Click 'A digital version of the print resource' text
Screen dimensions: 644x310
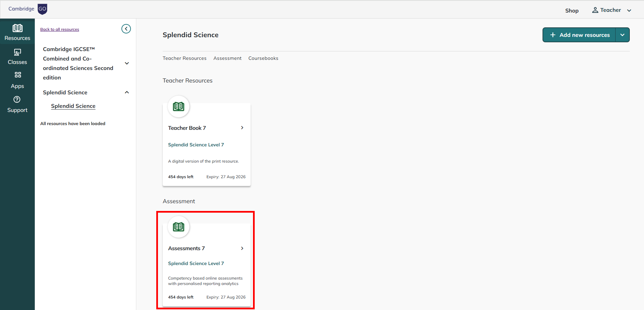[203, 161]
